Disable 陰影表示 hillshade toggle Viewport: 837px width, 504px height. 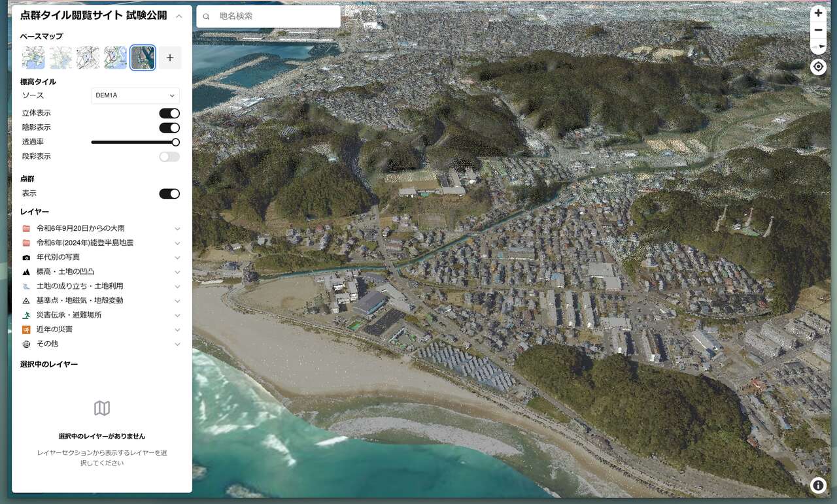(x=169, y=128)
